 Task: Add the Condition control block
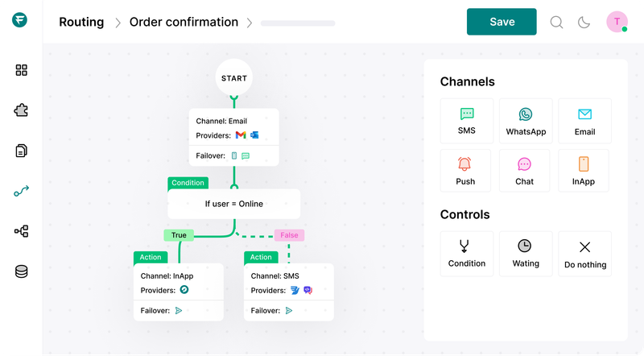coord(467,253)
